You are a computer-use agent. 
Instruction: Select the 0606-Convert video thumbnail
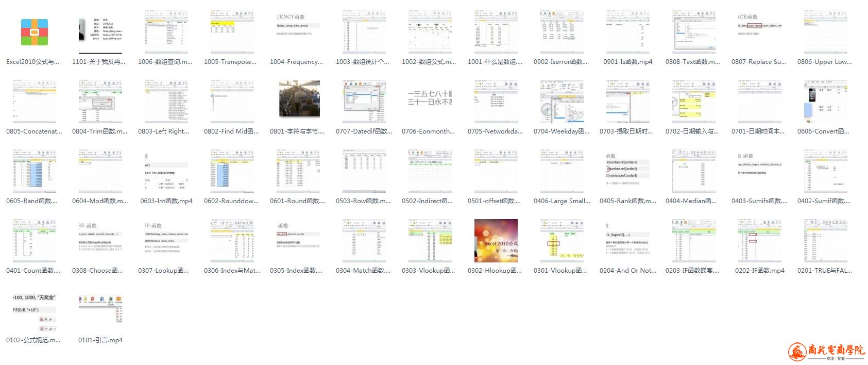(x=825, y=101)
